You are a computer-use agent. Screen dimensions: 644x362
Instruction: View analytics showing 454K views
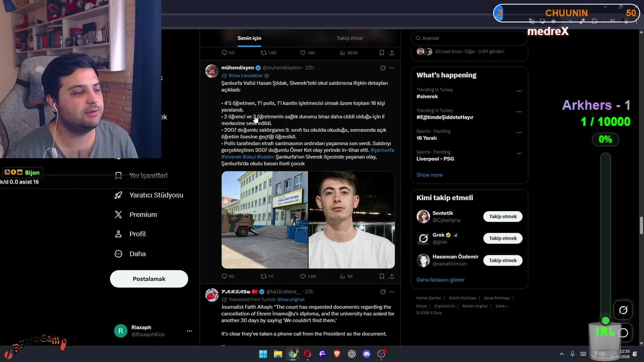(x=349, y=53)
